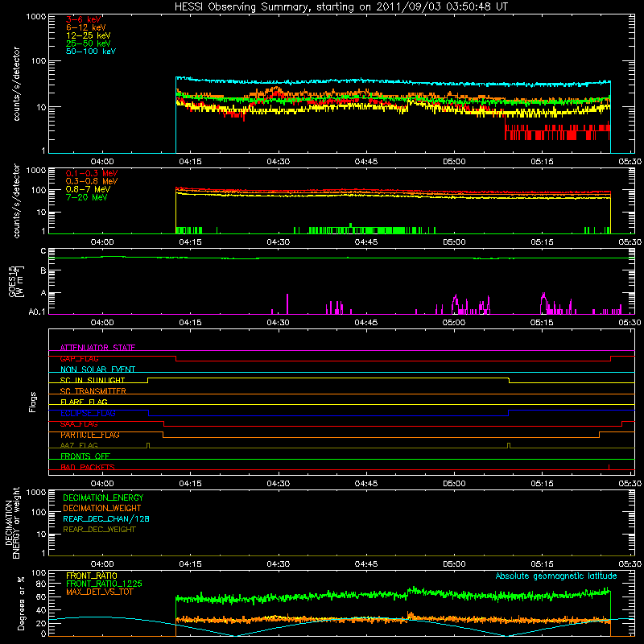The image size is (644, 644).
Task: Click the 04:30 tick under the GOES15 panel
Action: [278, 323]
